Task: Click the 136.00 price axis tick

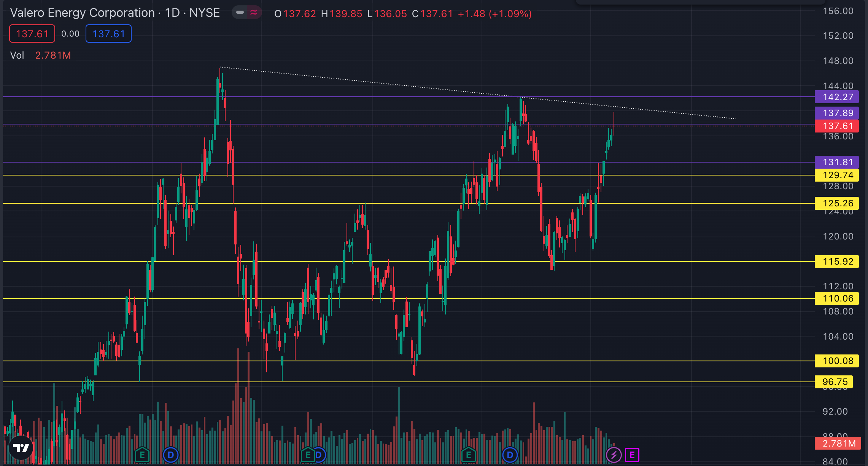Action: (x=838, y=136)
